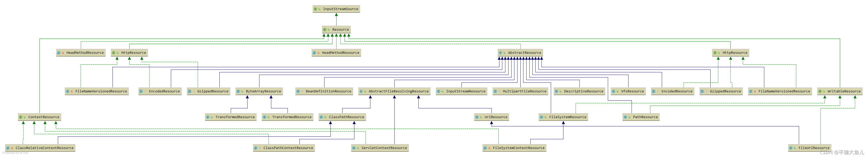The image size is (868, 157).
Task: Click the interface icon on InputStreamSource node
Action: pyautogui.click(x=315, y=9)
